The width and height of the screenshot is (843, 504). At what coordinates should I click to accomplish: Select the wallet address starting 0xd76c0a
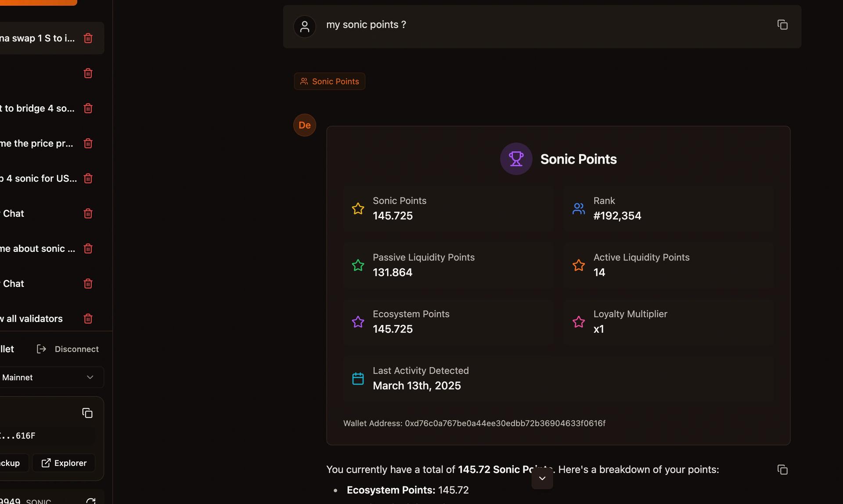click(x=505, y=423)
